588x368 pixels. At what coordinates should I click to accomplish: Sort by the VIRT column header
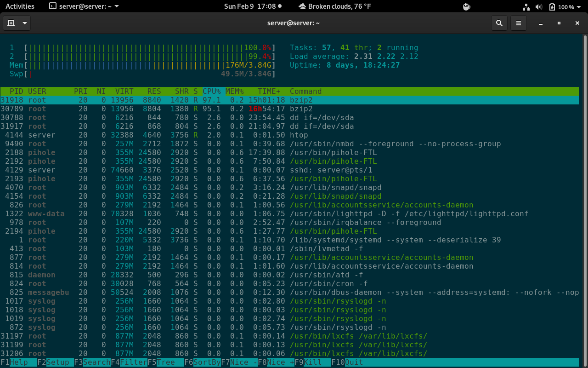pyautogui.click(x=124, y=91)
